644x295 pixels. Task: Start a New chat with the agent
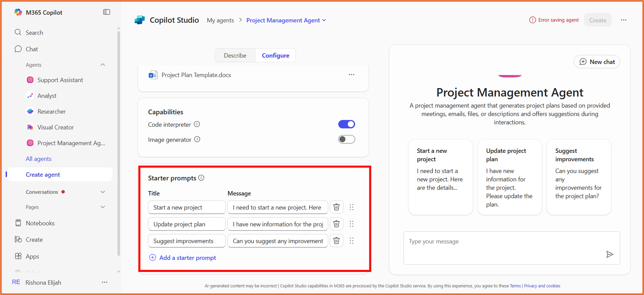pos(597,61)
